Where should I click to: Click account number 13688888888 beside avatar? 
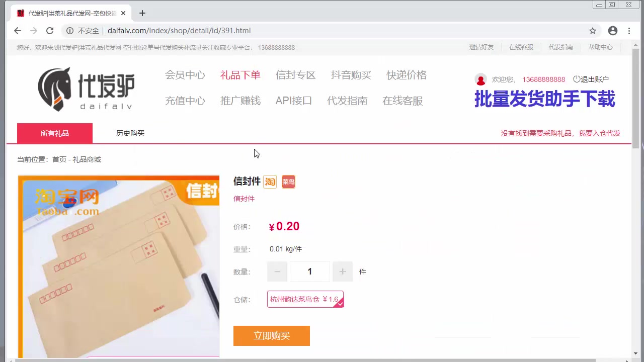(544, 79)
